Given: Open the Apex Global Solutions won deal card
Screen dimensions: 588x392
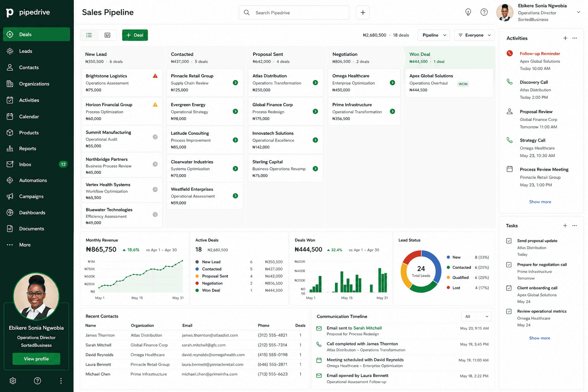Looking at the screenshot, I should pyautogui.click(x=449, y=83).
